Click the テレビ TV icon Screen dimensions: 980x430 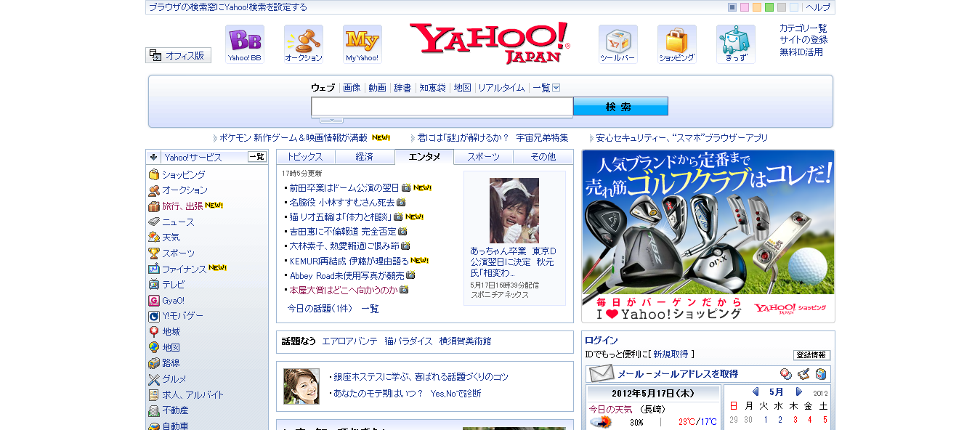click(x=154, y=285)
